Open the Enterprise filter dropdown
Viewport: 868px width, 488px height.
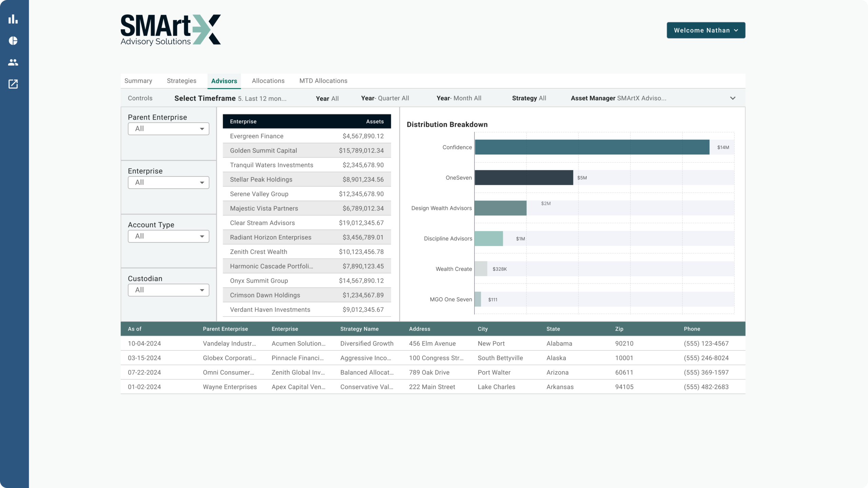[168, 182]
